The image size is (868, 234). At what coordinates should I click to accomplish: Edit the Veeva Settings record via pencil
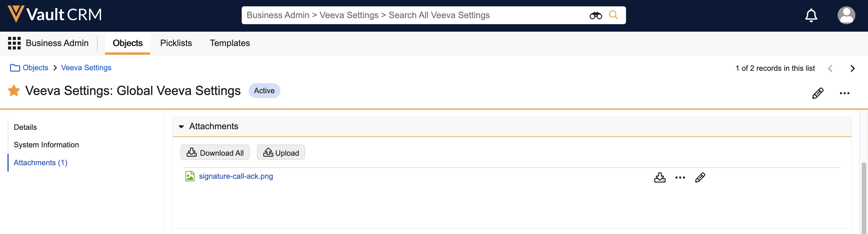pyautogui.click(x=817, y=93)
